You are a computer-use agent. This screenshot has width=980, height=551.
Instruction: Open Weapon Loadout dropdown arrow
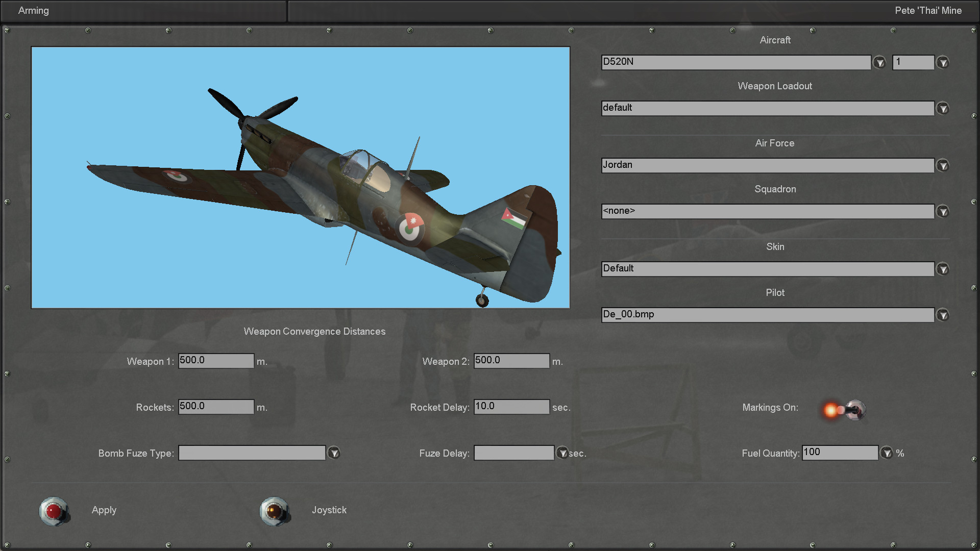(x=943, y=108)
